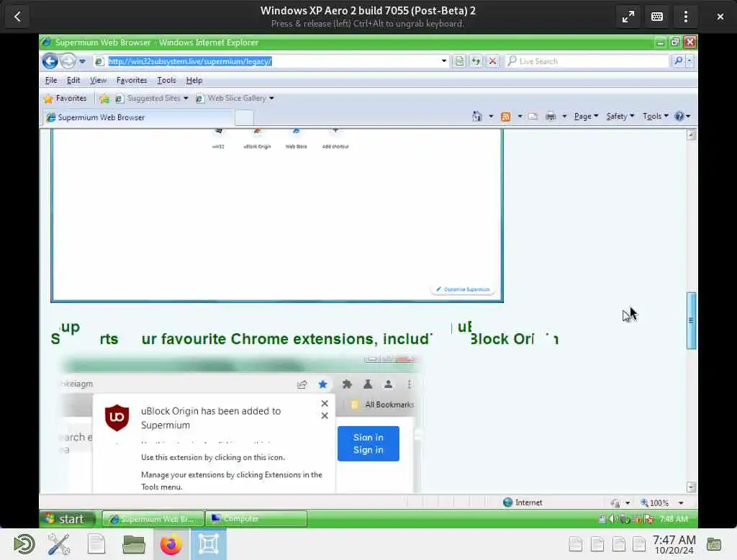Click the blue bookmark star icon
Screen dimensions: 737x560
323,384
